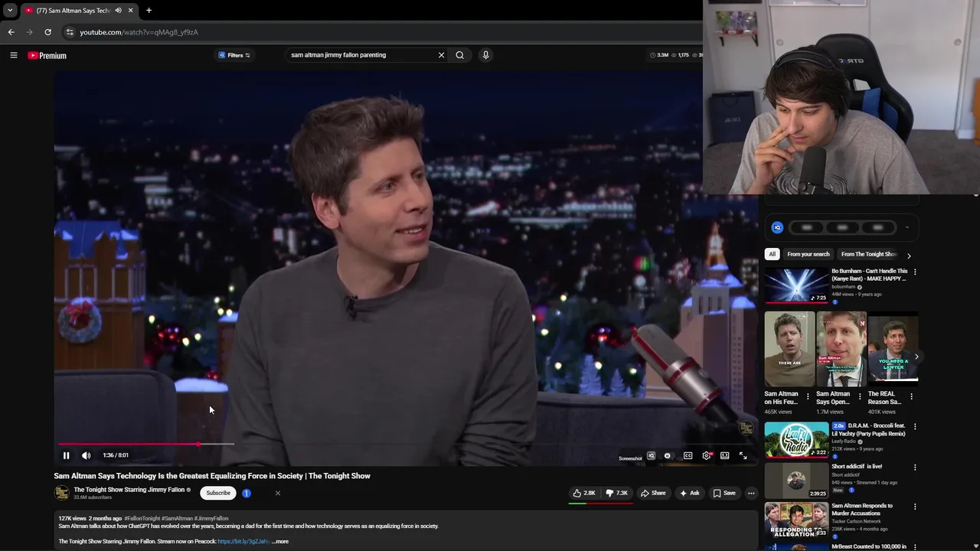Screen dimensions: 980x551
Task: Open Sam Altman on His Feud short
Action: [789, 348]
